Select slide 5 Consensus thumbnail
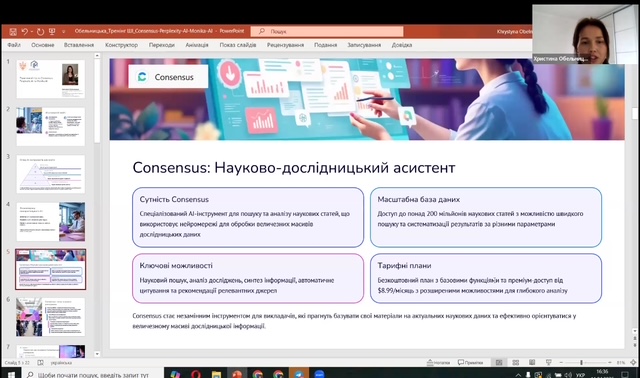Viewport: 640px width, 378px height. 51,269
